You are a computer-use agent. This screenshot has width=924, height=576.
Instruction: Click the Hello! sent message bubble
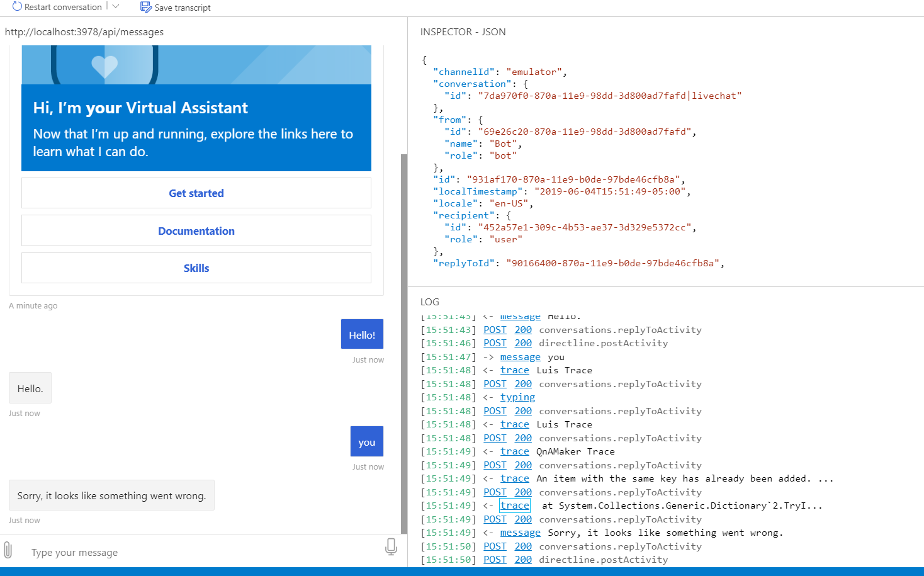[x=362, y=334]
